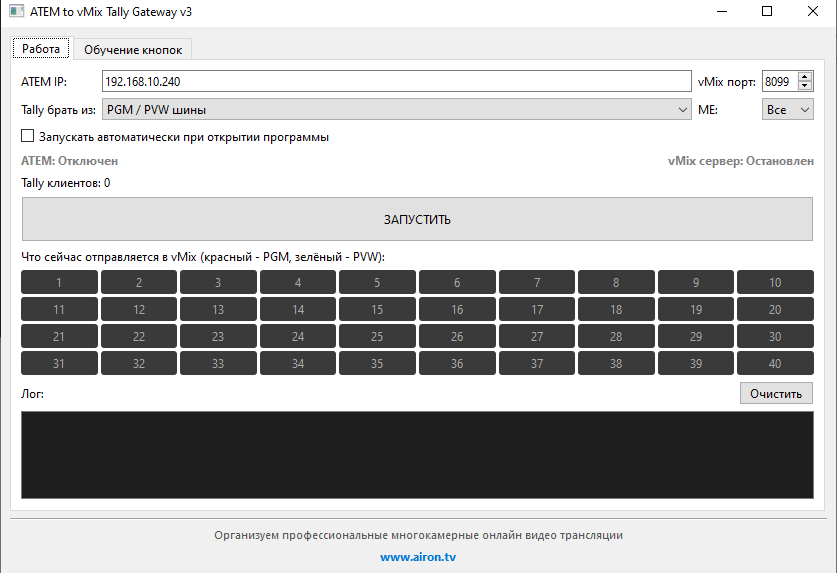This screenshot has width=837, height=573.
Task: Click tally indicator 31
Action: pyautogui.click(x=59, y=364)
